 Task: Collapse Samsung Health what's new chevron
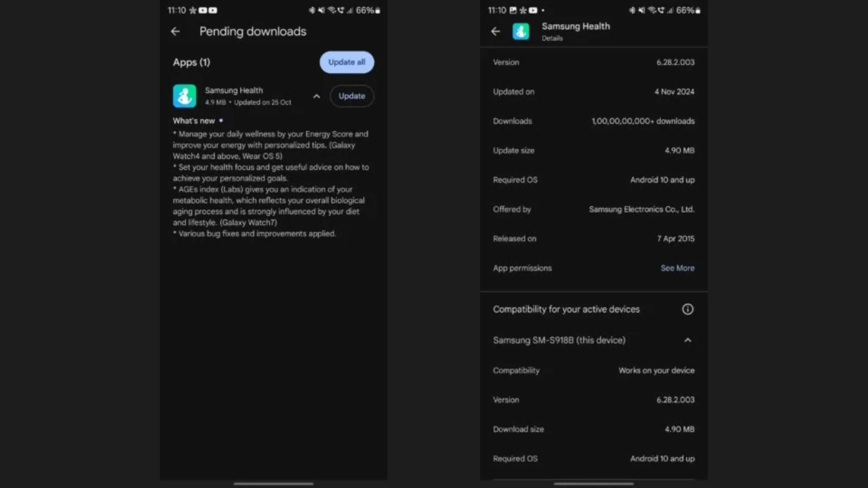(316, 97)
